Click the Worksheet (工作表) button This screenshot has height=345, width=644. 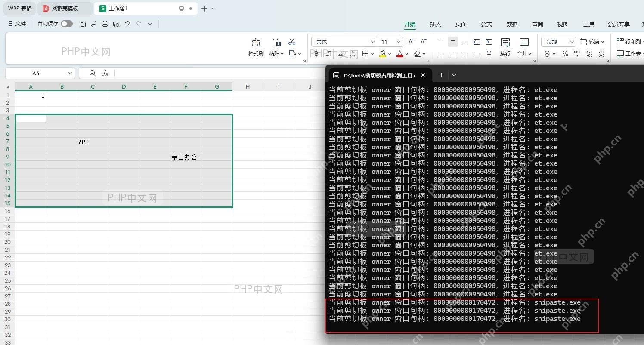pyautogui.click(x=630, y=54)
